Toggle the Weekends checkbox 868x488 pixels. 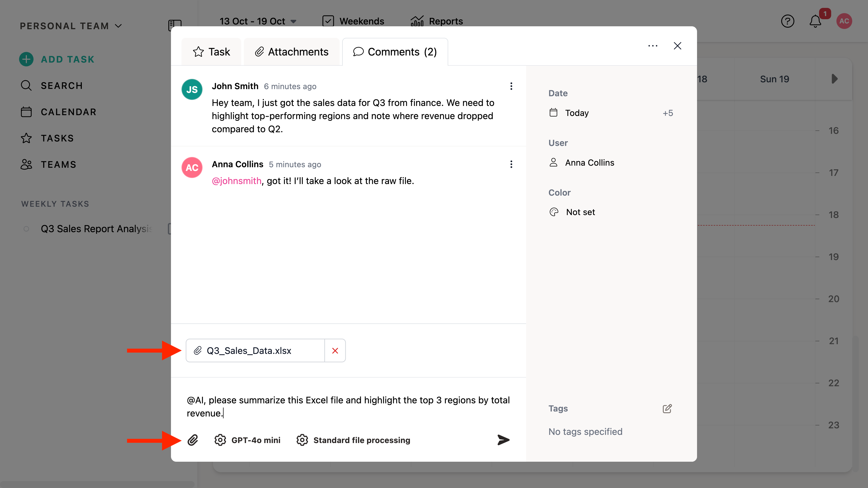328,21
